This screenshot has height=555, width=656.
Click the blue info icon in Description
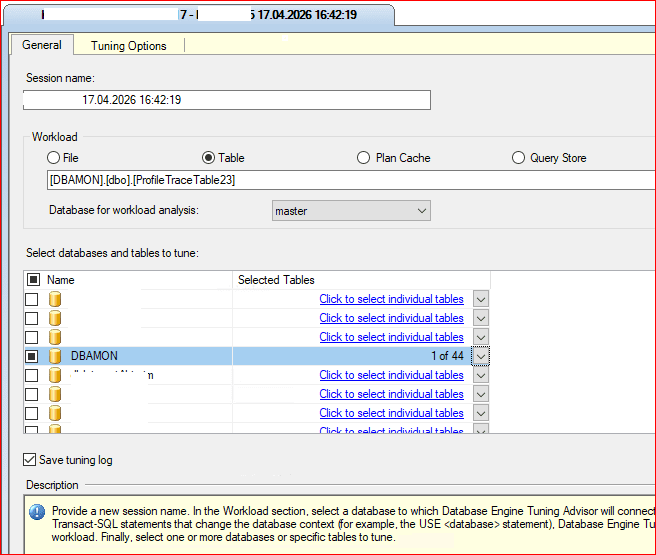37,512
